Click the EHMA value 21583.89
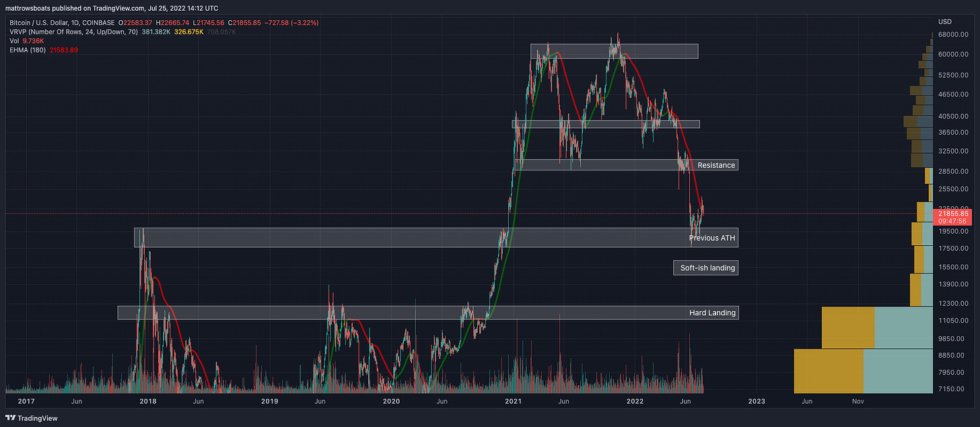 [65, 49]
